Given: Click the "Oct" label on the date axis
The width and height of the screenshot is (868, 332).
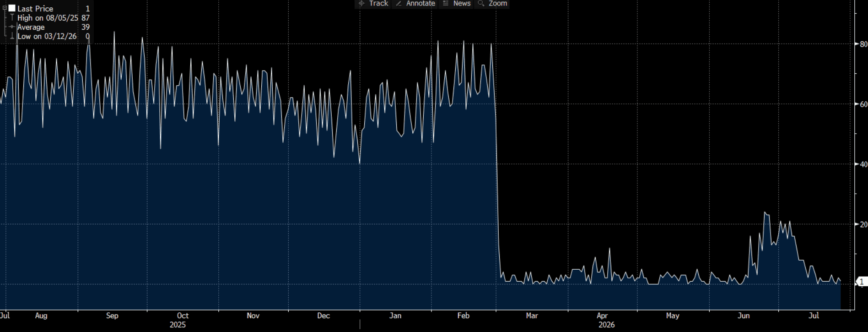Looking at the screenshot, I should pos(183,316).
